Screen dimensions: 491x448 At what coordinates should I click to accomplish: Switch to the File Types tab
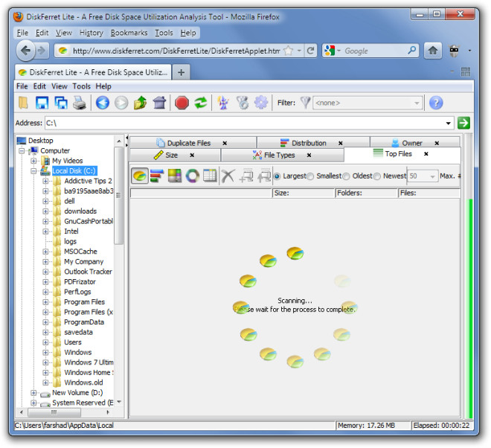tap(279, 155)
